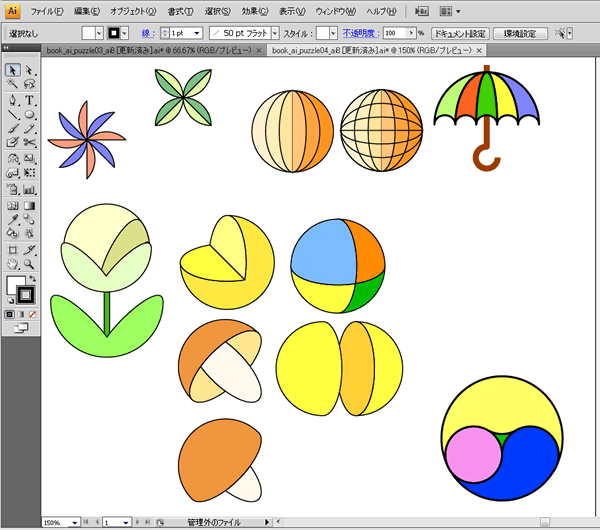Open the graphic style (スタイル) dropdown
The width and height of the screenshot is (600, 530).
tap(333, 33)
